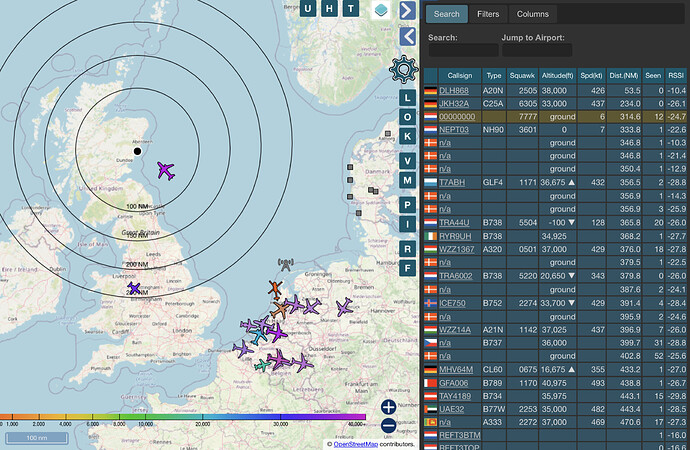Toggle the O map option button
690x450 pixels.
407,117
